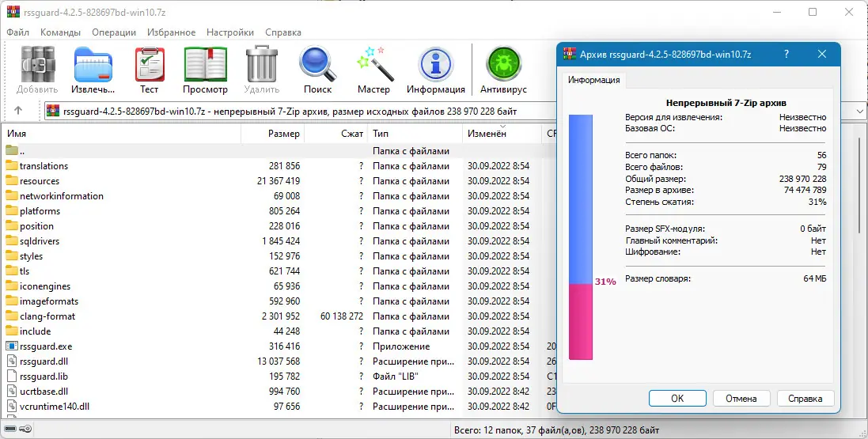The width and height of the screenshot is (868, 439).
Task: Click the 60 138 272 packed size
Action: tap(342, 316)
